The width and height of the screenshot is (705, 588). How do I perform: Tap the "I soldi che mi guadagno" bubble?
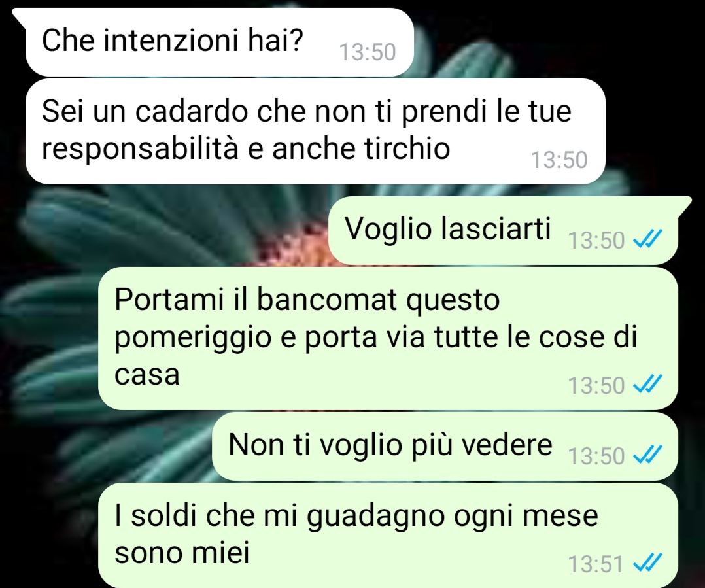388,535
